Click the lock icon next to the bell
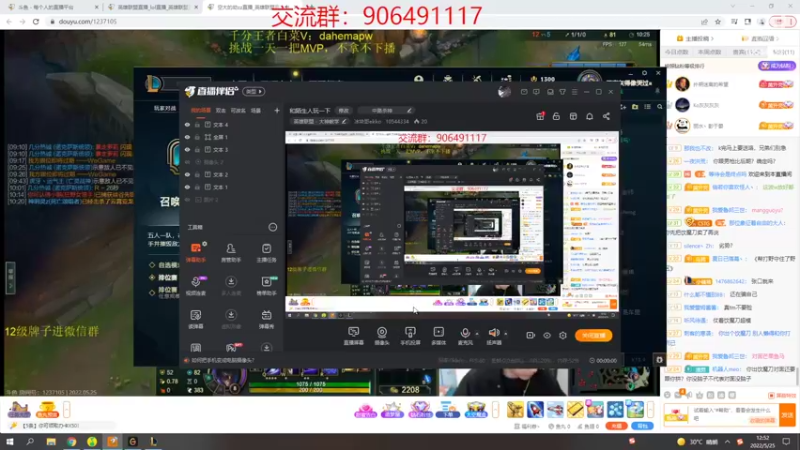The image size is (800, 450). point(556,116)
